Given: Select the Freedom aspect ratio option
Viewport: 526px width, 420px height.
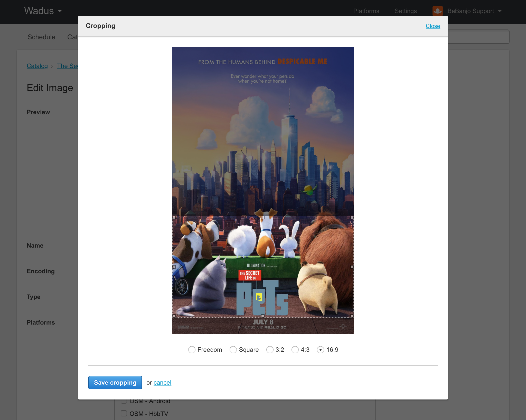Looking at the screenshot, I should [192, 350].
